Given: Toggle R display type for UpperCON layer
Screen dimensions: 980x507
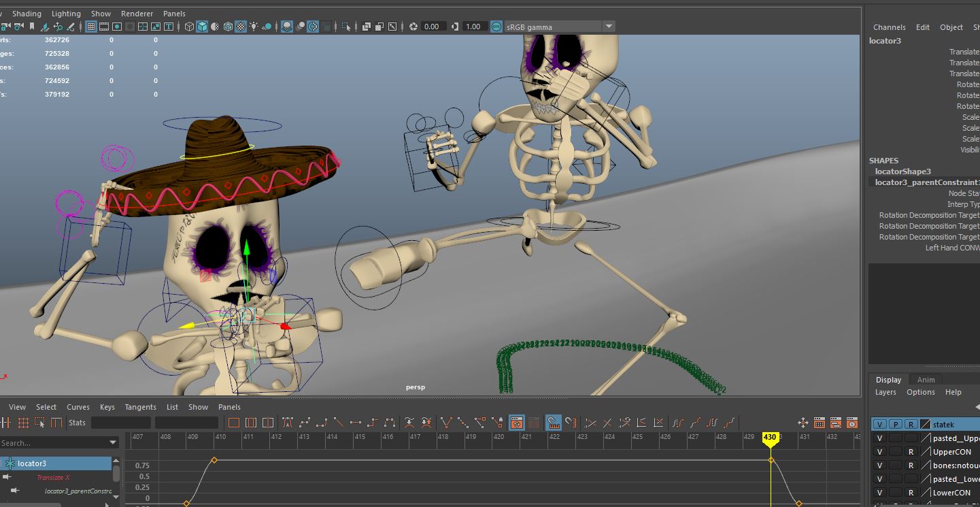Looking at the screenshot, I should tap(911, 452).
